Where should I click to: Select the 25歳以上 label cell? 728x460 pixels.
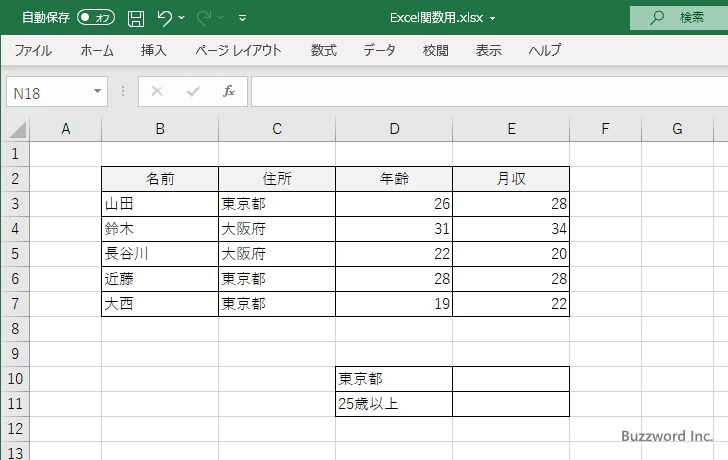394,404
